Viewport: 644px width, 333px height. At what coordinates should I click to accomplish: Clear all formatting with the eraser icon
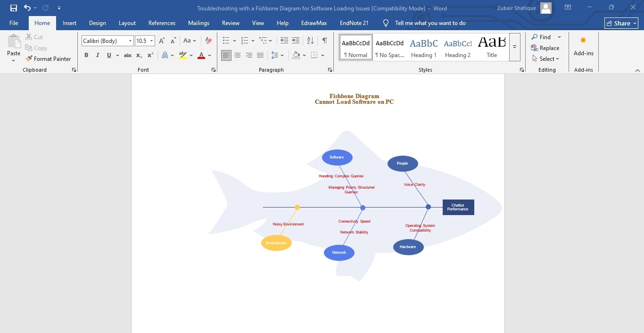(x=208, y=41)
